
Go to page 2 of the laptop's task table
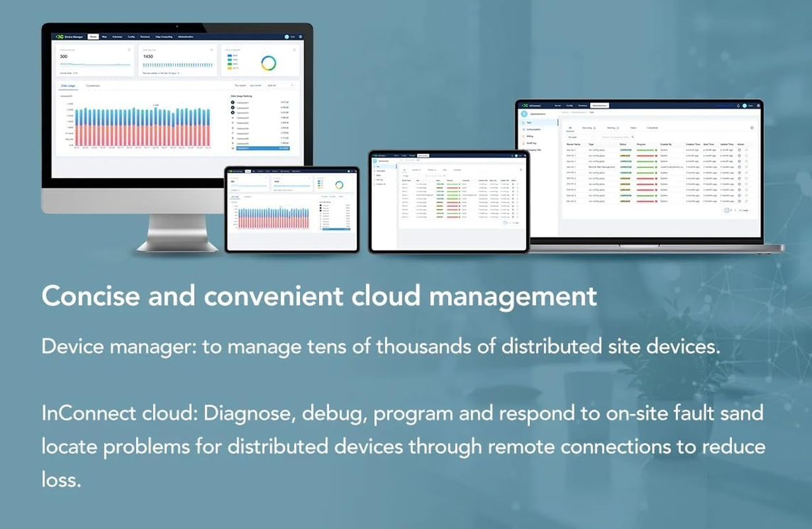[731, 210]
